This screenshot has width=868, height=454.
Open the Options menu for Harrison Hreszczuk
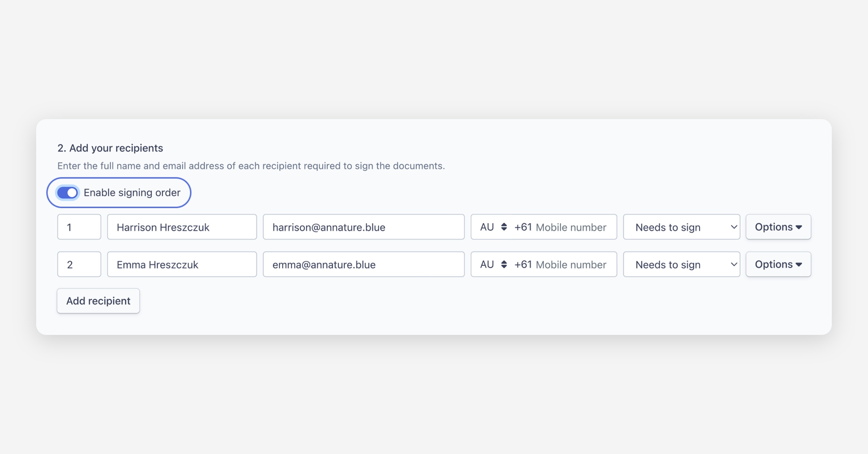click(x=778, y=227)
